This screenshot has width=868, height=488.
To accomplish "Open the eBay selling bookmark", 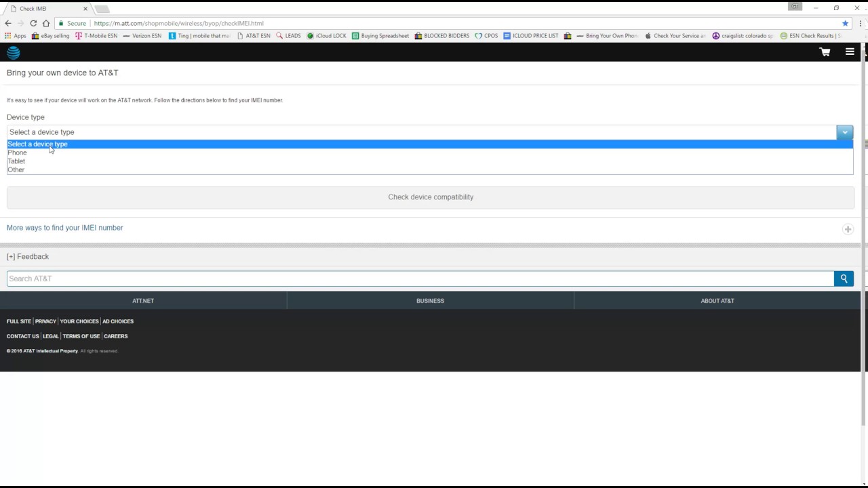I will point(50,36).
